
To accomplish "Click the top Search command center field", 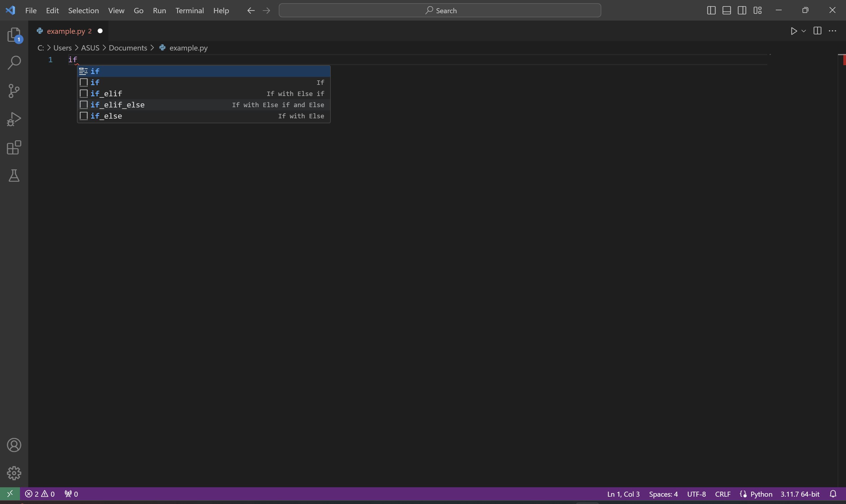I will coord(440,11).
